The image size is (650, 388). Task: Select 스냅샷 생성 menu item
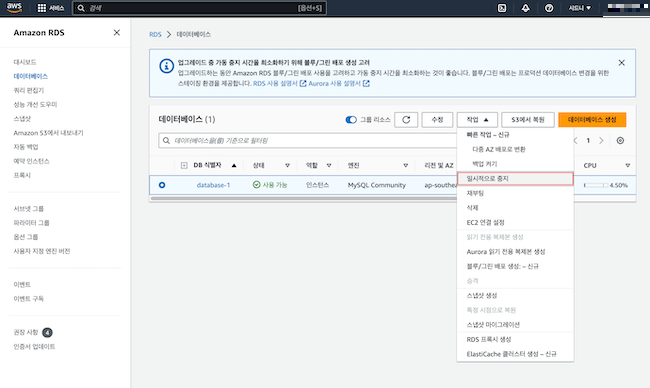point(515,296)
